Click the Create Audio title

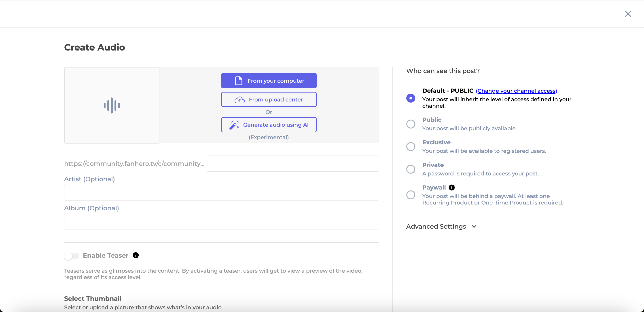coord(95,47)
